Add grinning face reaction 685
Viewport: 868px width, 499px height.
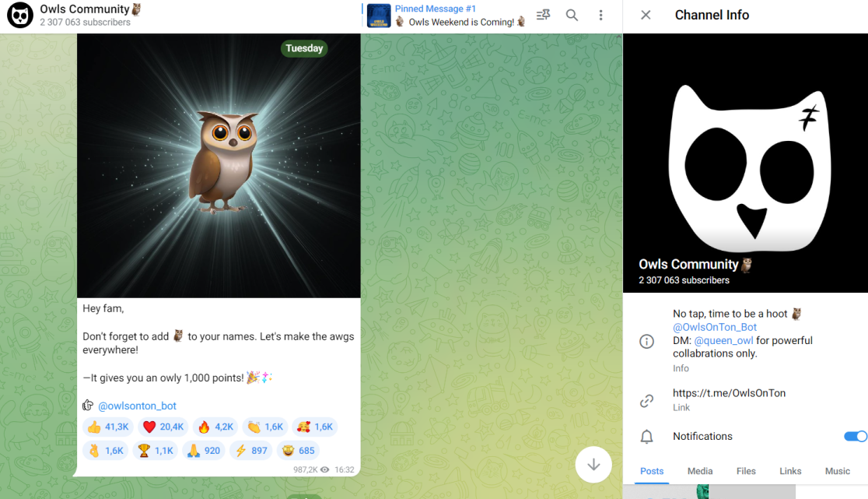299,450
